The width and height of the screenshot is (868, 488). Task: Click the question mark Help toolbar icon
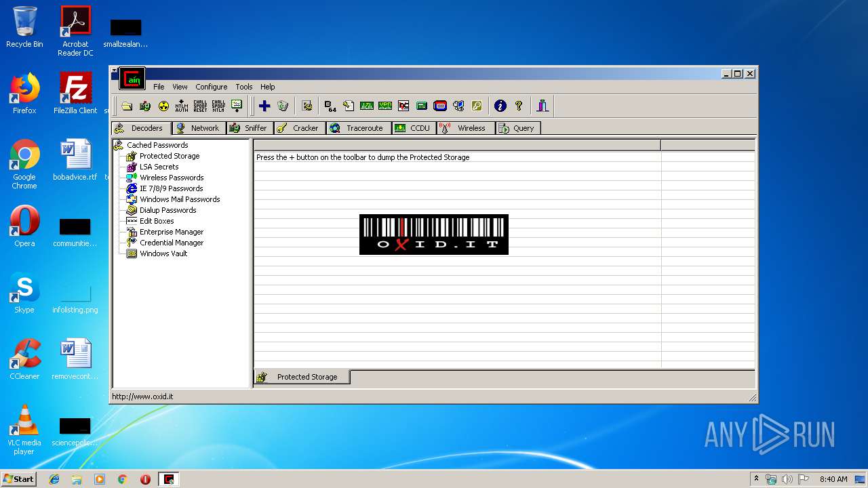519,106
